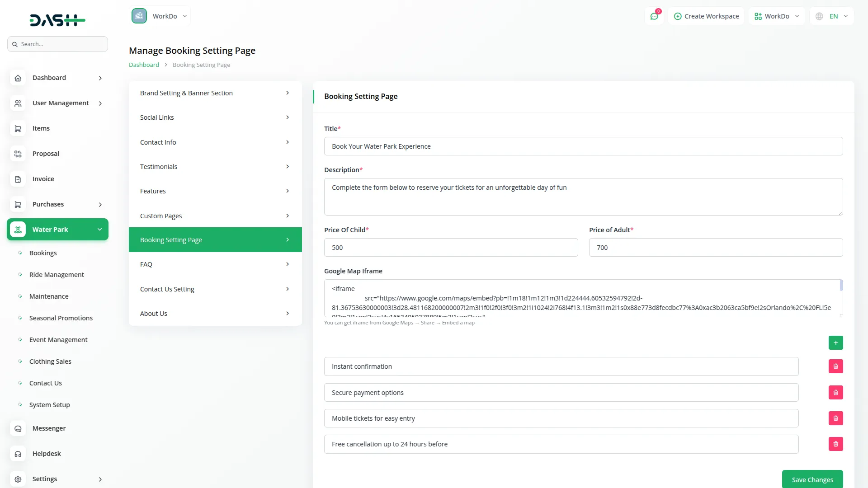Switch to Contact Us Setting tab
This screenshot has height=488, width=868.
(x=215, y=289)
